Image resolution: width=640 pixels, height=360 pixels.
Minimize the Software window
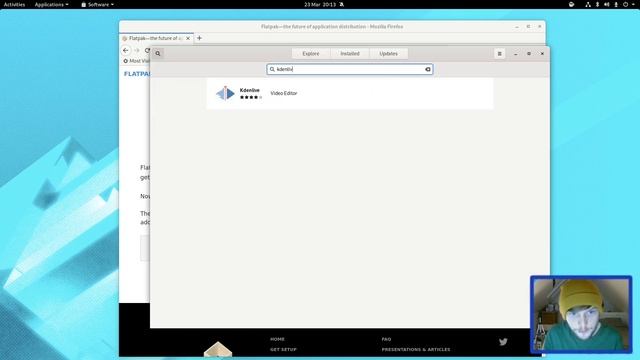pos(516,53)
